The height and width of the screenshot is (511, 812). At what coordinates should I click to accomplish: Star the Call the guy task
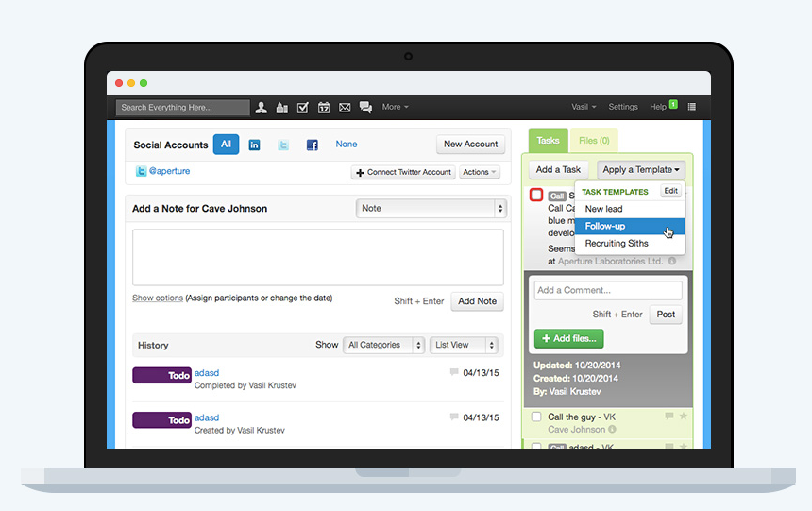(x=684, y=416)
